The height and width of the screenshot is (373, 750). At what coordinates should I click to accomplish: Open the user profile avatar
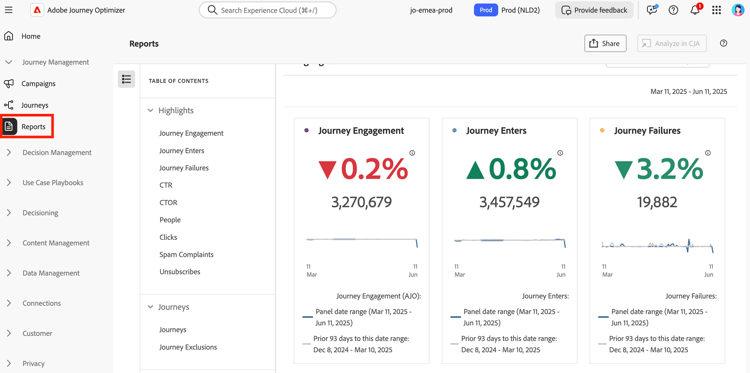(738, 10)
